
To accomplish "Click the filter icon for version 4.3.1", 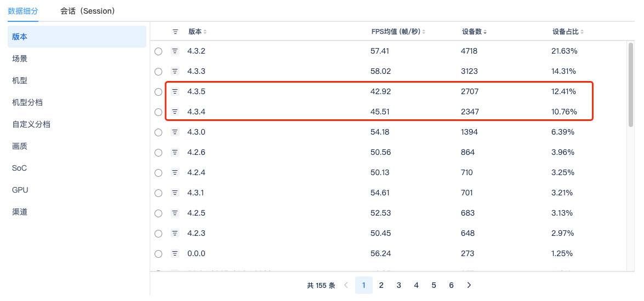I will point(175,193).
